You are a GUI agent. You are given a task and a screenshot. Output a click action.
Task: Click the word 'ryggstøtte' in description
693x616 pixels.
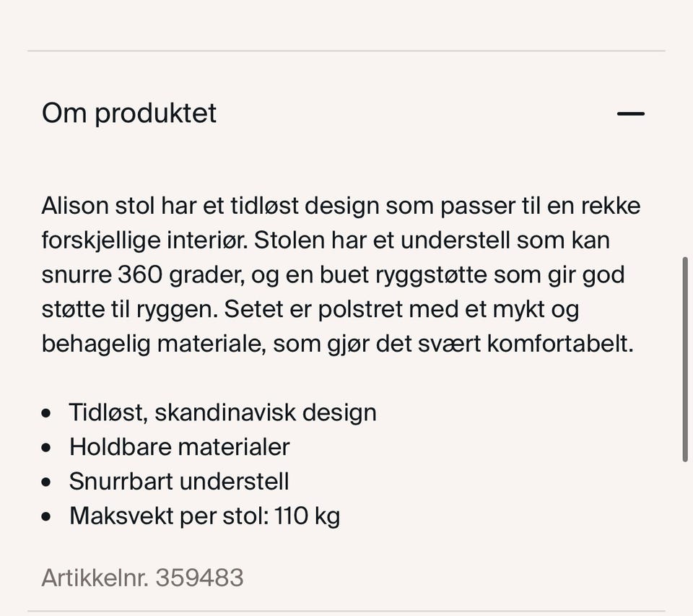click(432, 275)
